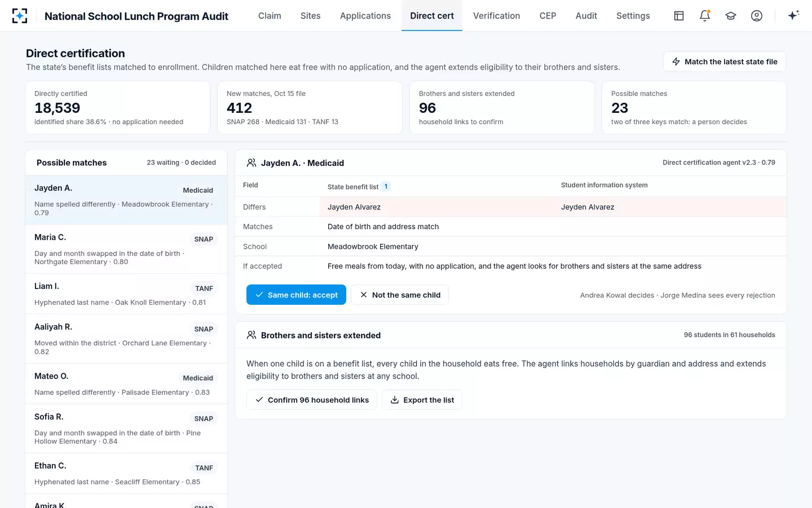The height and width of the screenshot is (508, 812).
Task: Click the graduation cap icon
Action: pos(731,16)
